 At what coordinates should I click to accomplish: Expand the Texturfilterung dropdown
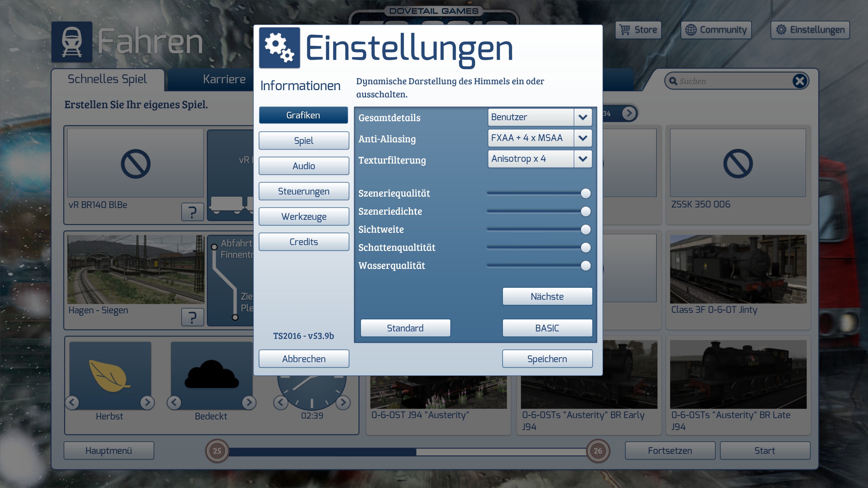[x=583, y=159]
